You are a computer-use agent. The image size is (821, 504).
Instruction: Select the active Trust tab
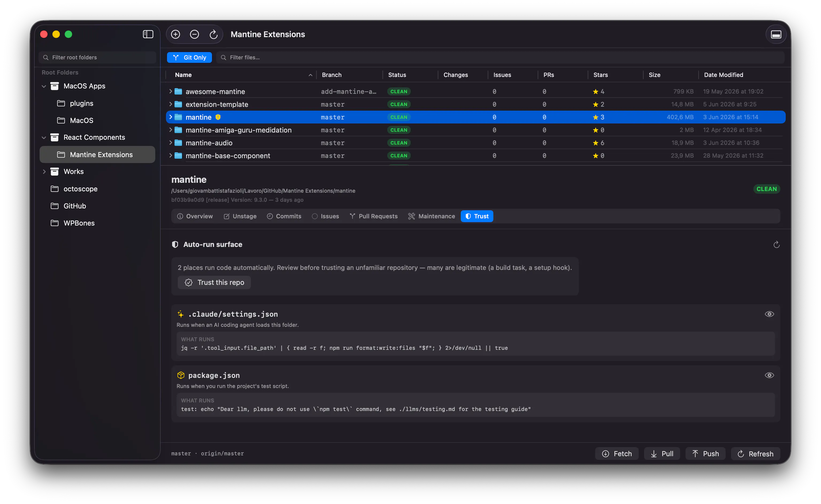477,216
